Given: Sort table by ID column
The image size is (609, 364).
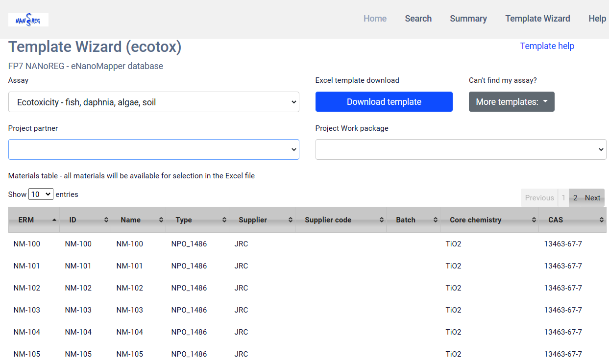Looking at the screenshot, I should (x=85, y=220).
